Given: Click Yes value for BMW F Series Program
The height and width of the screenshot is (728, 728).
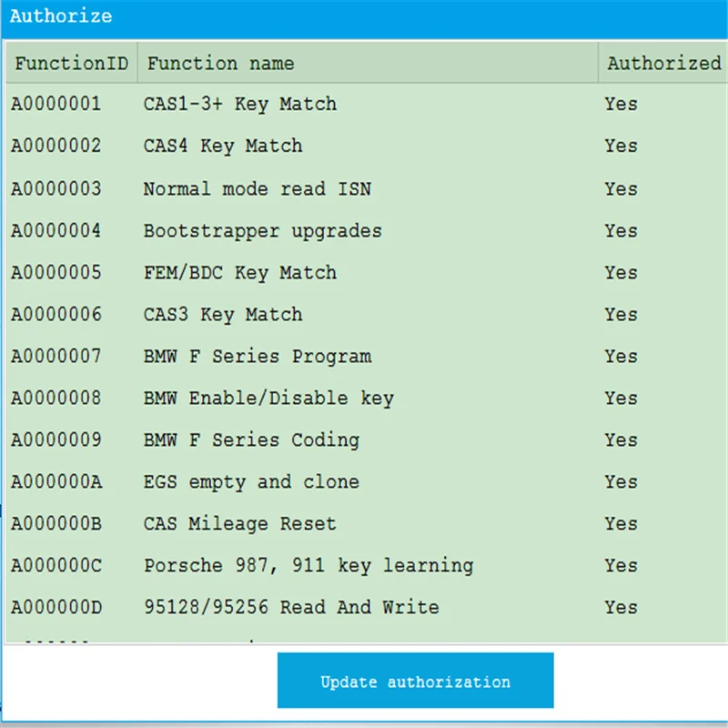Looking at the screenshot, I should [x=621, y=356].
